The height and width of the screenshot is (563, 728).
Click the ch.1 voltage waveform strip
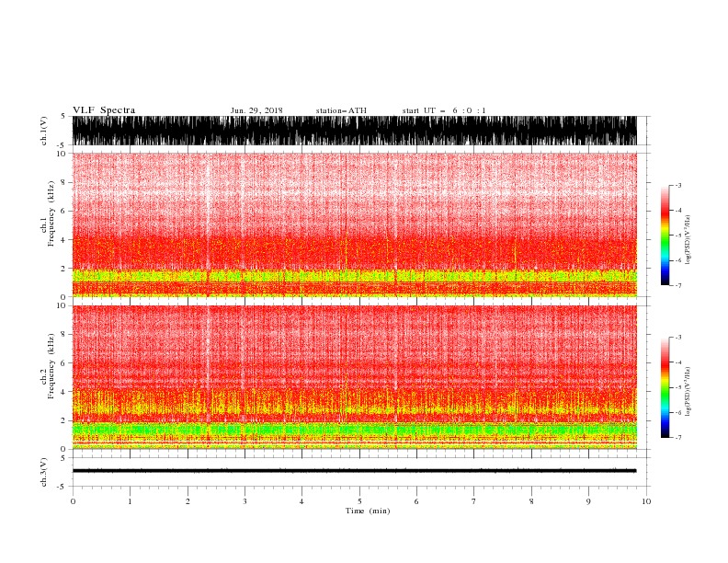pos(355,131)
